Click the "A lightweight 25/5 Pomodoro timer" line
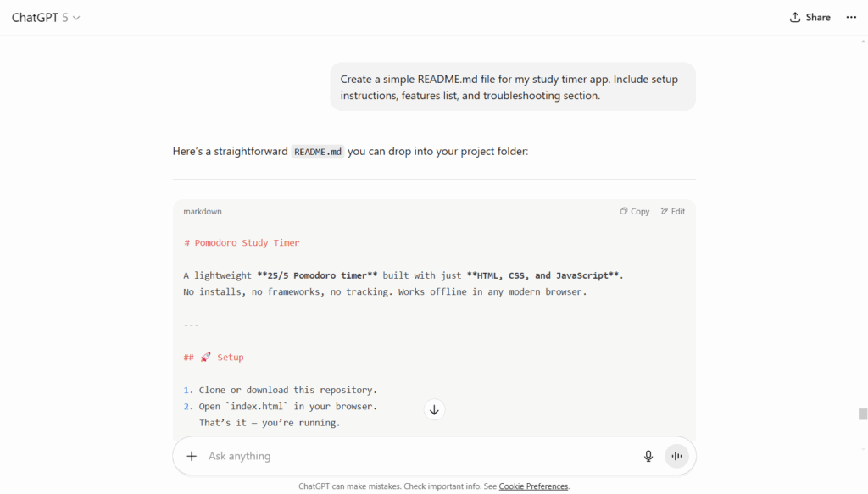 pyautogui.click(x=403, y=275)
